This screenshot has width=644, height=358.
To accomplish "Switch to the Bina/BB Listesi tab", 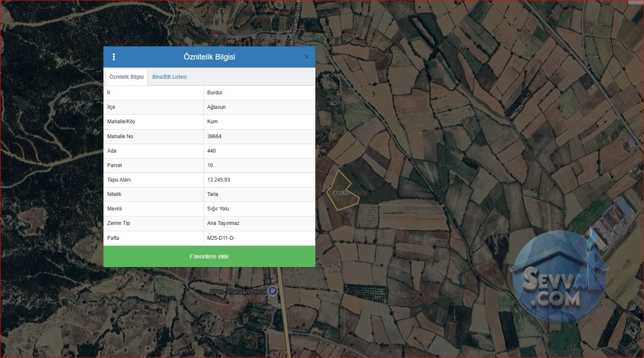I will click(x=169, y=77).
